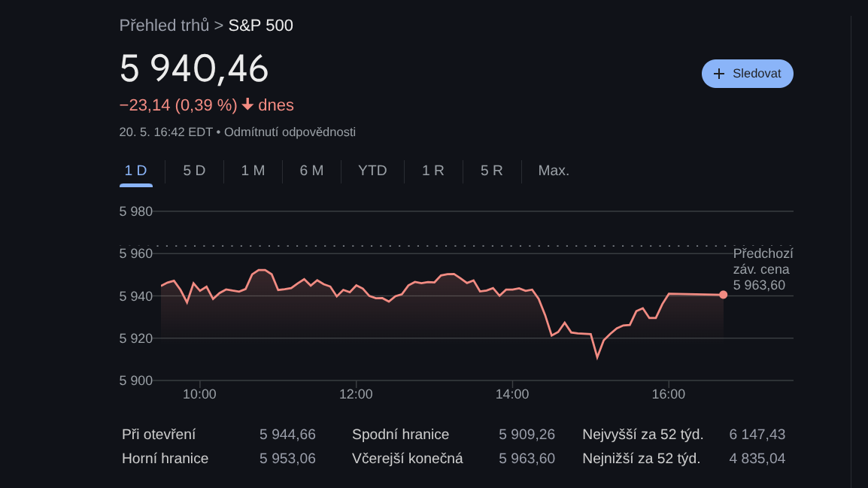Click the plus icon in Sledovat button
The image size is (868, 488).
coord(718,74)
